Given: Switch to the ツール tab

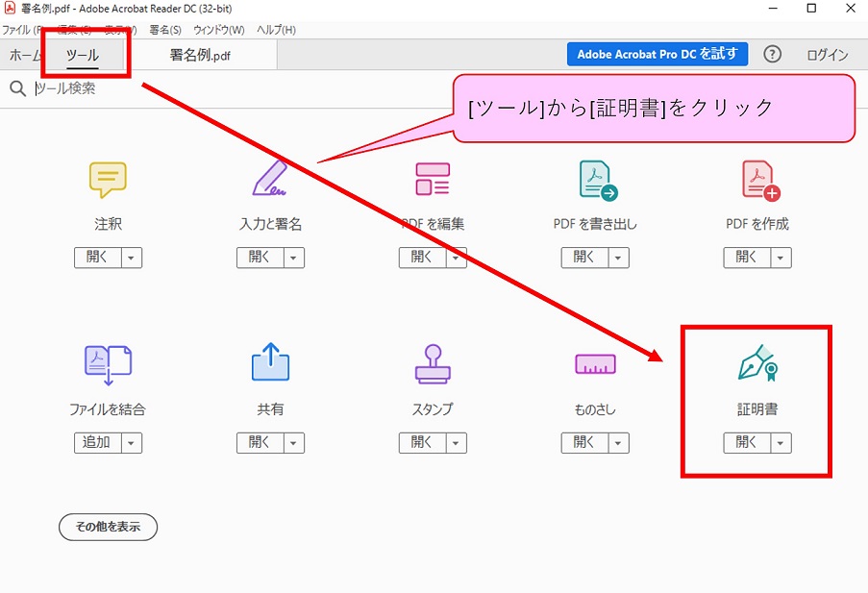Looking at the screenshot, I should pos(83,56).
